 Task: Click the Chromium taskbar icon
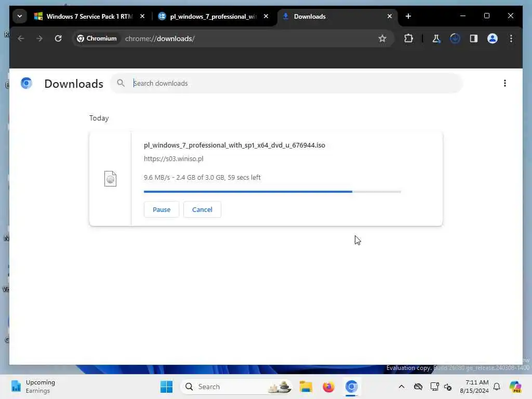tap(352, 387)
